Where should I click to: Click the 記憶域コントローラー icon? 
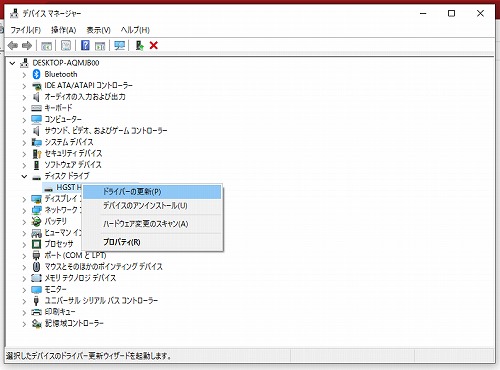click(36, 323)
